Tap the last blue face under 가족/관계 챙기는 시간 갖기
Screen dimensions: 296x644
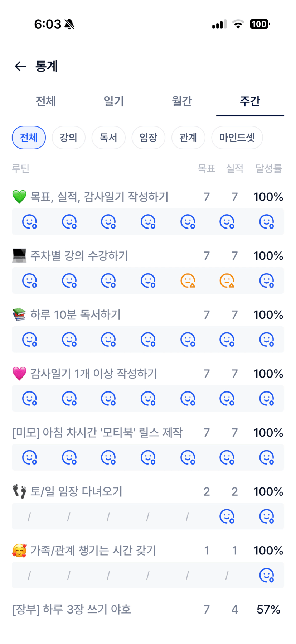[267, 576]
